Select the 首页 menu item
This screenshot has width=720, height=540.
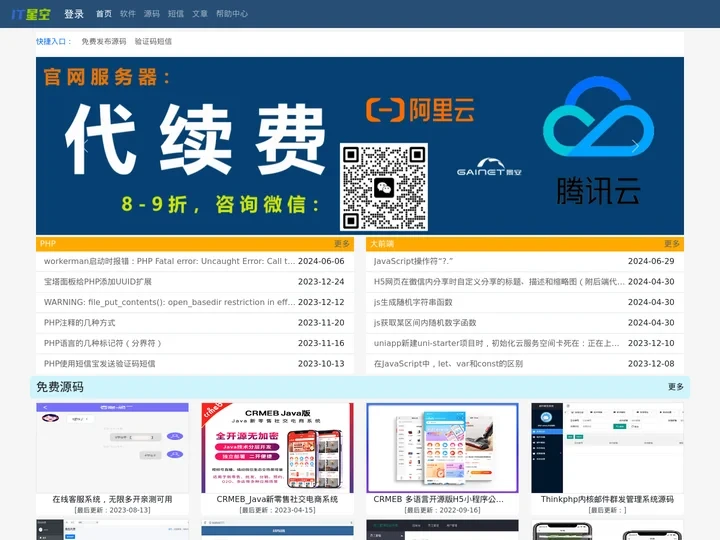coord(104,14)
